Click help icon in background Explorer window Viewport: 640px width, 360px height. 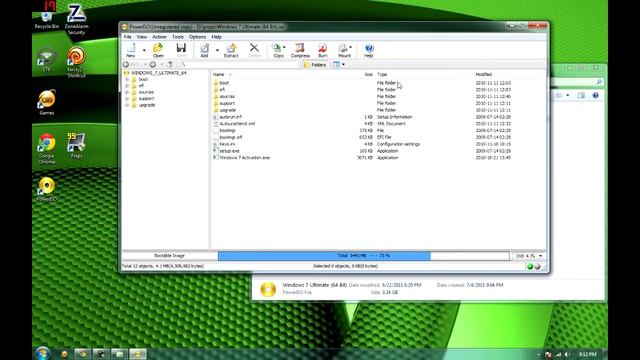(596, 95)
